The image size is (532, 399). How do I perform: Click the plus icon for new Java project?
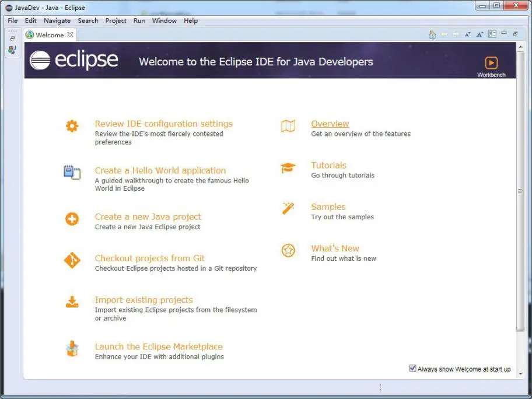click(72, 219)
